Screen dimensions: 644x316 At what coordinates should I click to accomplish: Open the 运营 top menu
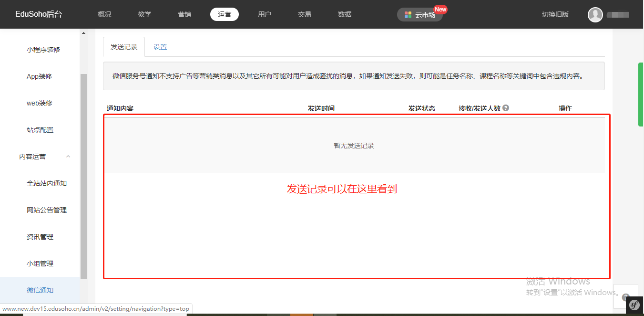click(225, 14)
